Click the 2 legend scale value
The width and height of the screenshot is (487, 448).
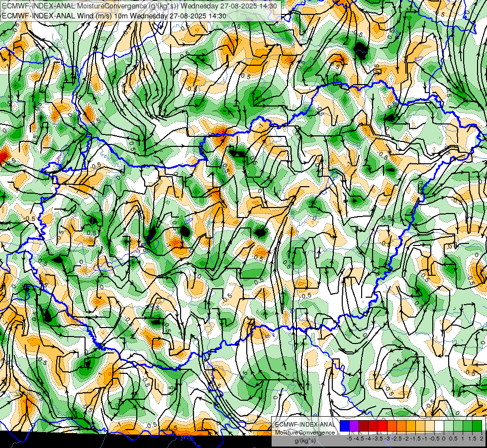(x=482, y=439)
